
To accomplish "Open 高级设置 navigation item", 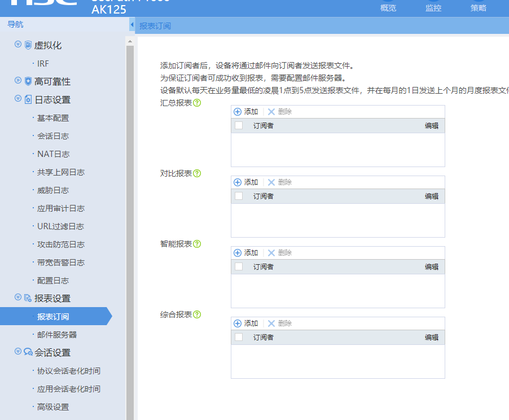I will [53, 407].
